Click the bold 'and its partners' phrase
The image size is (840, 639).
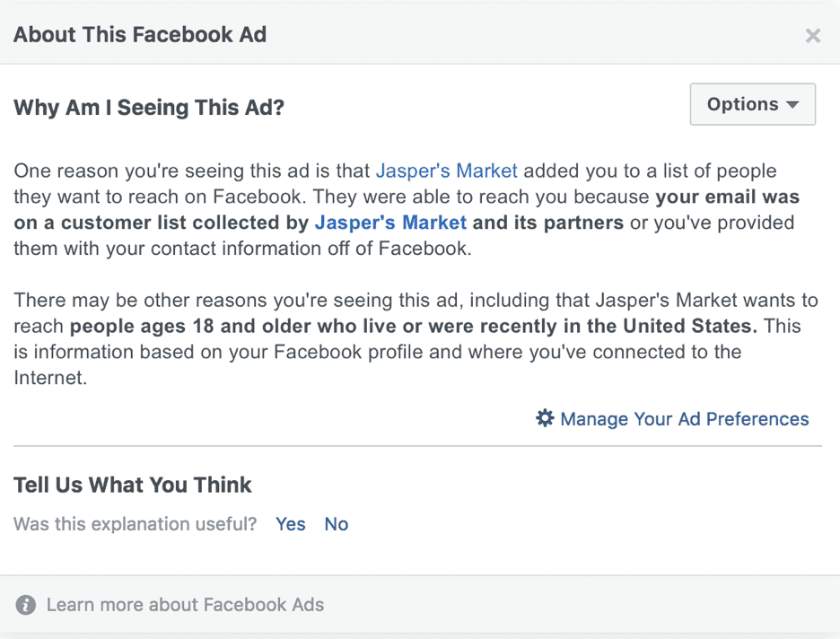click(548, 223)
